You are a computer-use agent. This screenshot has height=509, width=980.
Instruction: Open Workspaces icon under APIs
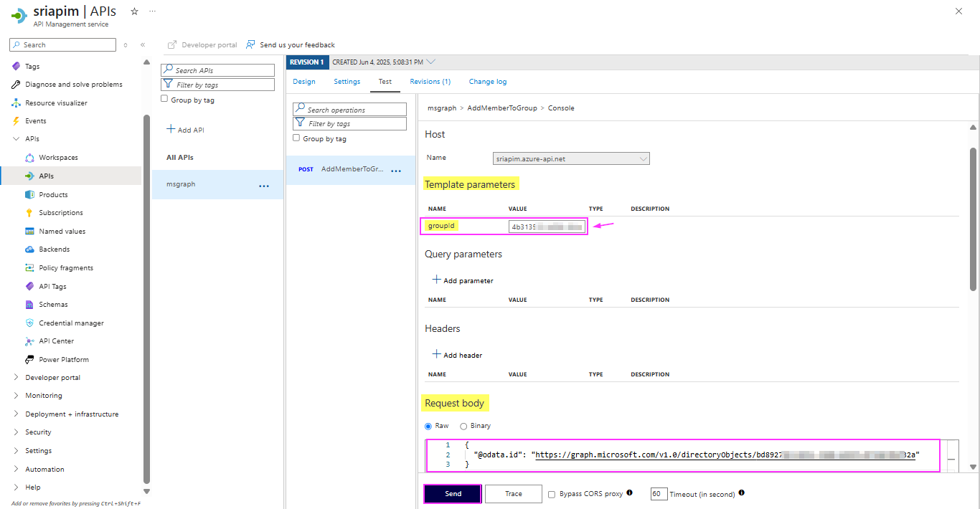coord(29,157)
